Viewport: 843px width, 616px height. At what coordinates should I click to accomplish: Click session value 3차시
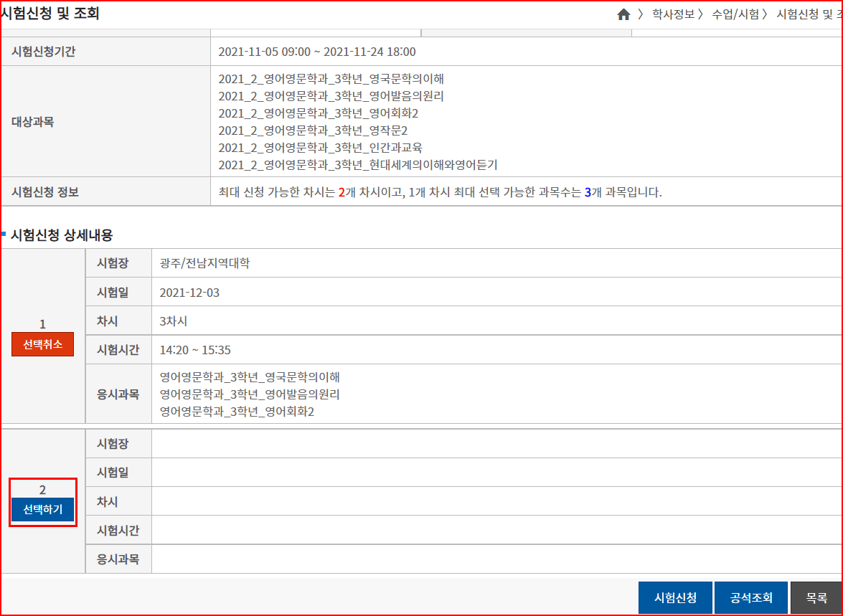tap(173, 321)
